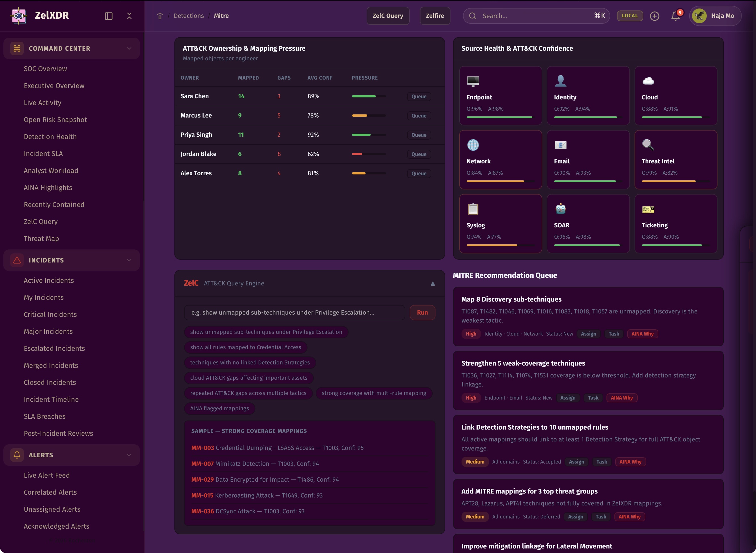Click Queue button for Sara Chen
Viewport: 756px width, 553px height.
click(x=419, y=96)
